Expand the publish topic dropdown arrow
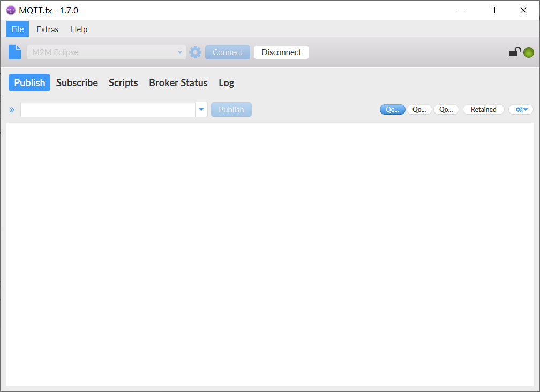The image size is (540, 392). coord(201,110)
